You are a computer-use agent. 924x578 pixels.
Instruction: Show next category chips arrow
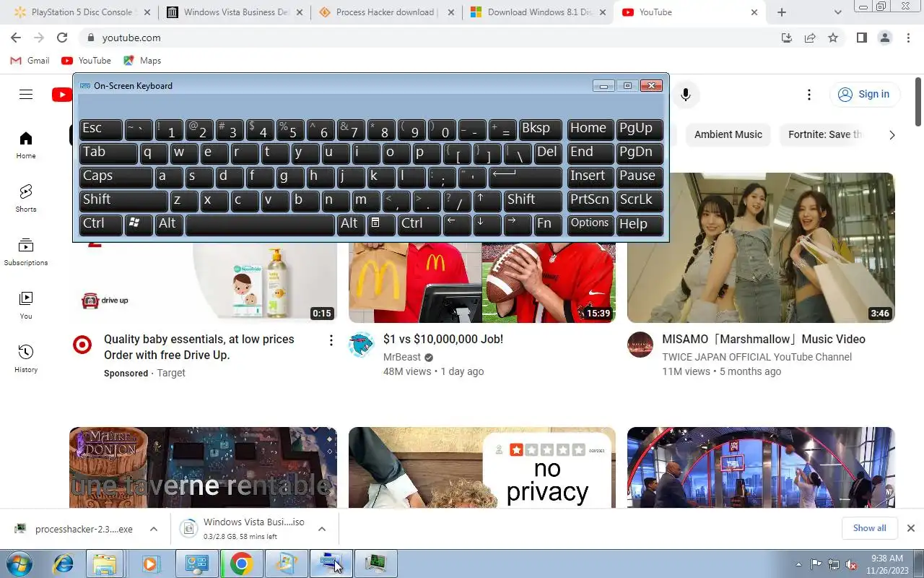click(892, 135)
